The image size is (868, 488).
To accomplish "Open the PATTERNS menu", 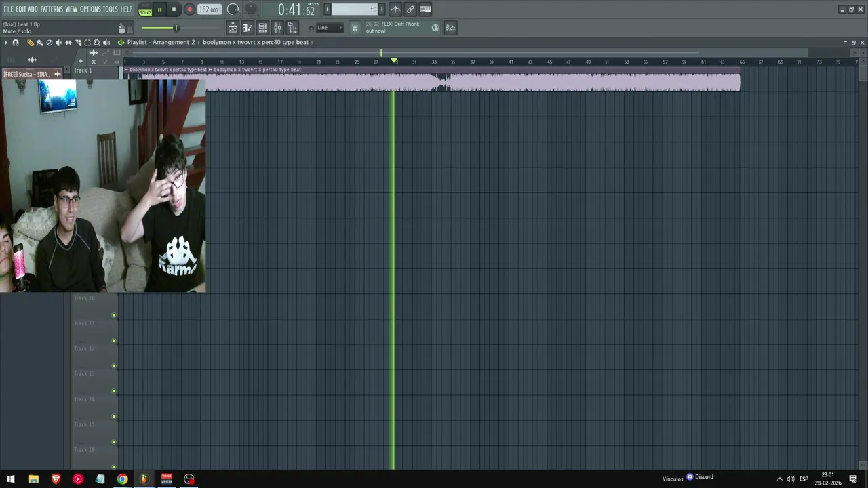I will pyautogui.click(x=52, y=9).
